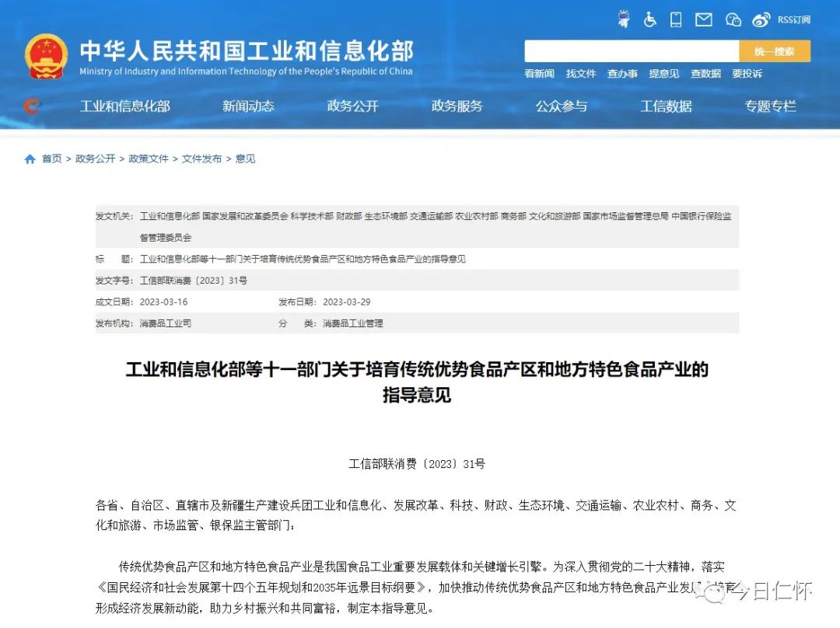Focus the unified search input field
This screenshot has height=628, width=840.
pyautogui.click(x=632, y=51)
